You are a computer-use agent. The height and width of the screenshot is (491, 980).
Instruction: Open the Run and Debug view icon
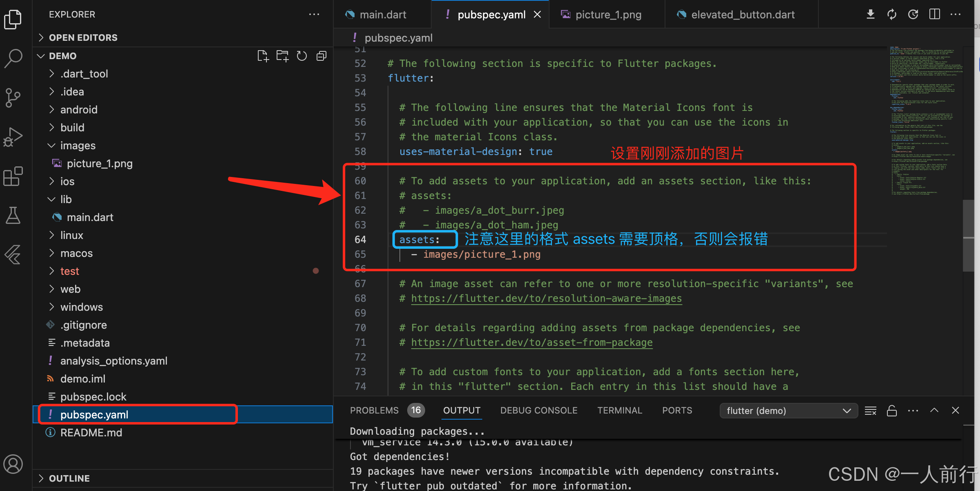coord(13,137)
